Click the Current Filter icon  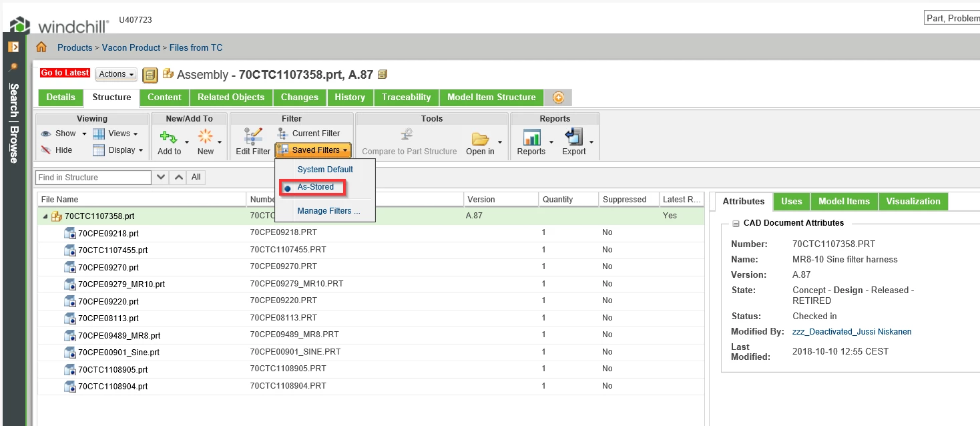[283, 134]
